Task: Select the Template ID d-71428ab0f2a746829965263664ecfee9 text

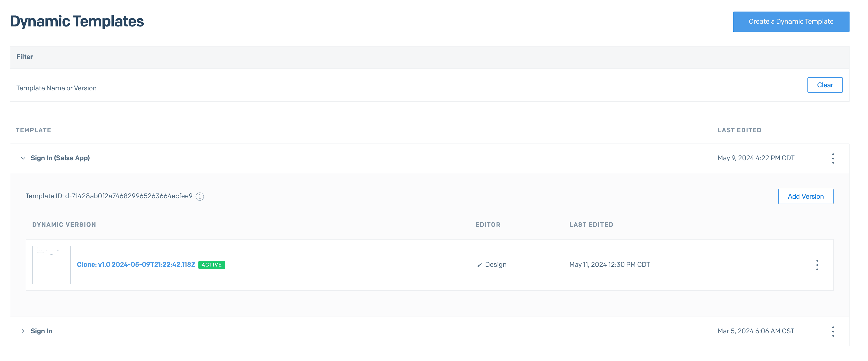Action: click(109, 196)
